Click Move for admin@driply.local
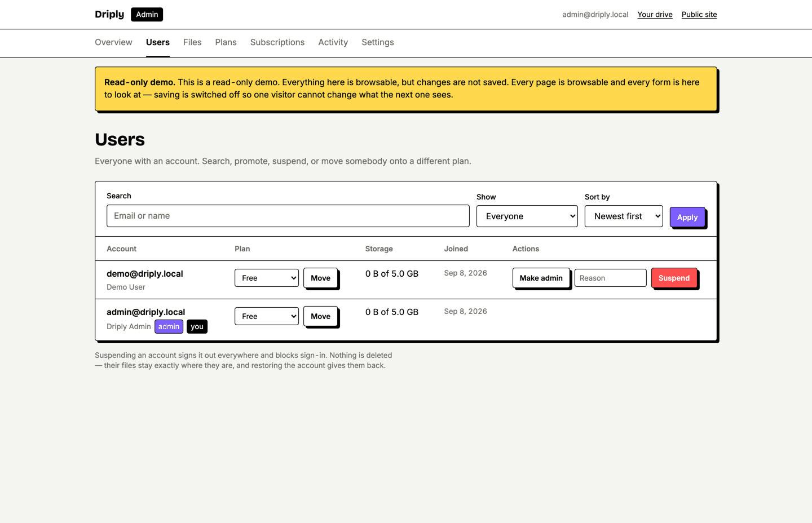This screenshot has height=523, width=812. 321,316
